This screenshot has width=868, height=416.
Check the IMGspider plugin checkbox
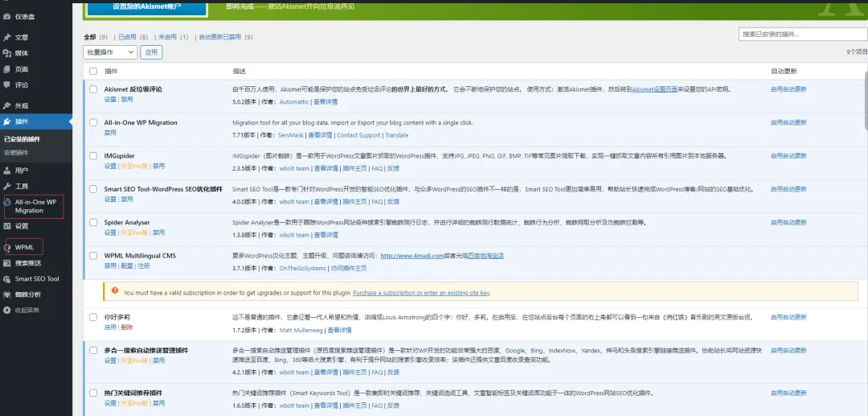[x=93, y=155]
